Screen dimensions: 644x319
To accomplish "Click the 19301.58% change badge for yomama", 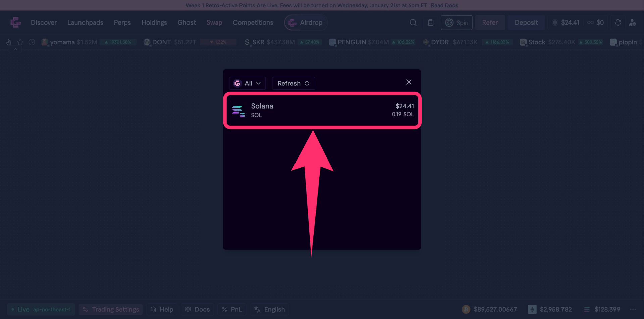I will click(118, 42).
